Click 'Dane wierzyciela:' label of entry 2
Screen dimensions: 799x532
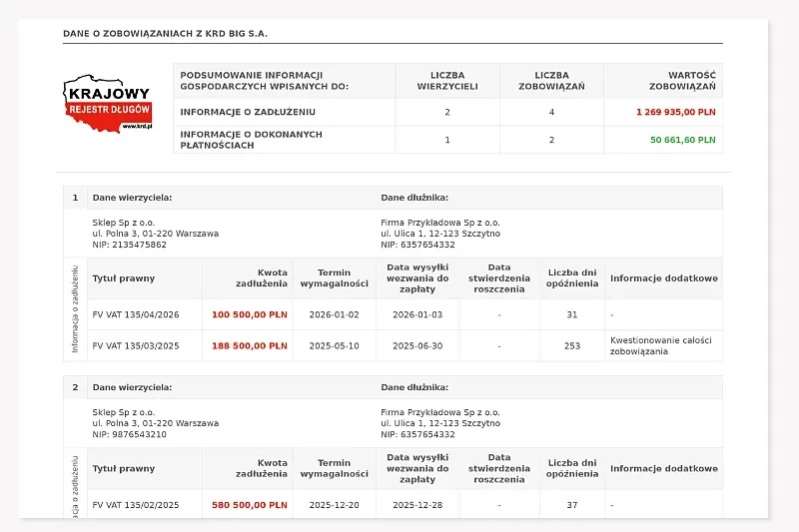tap(133, 387)
